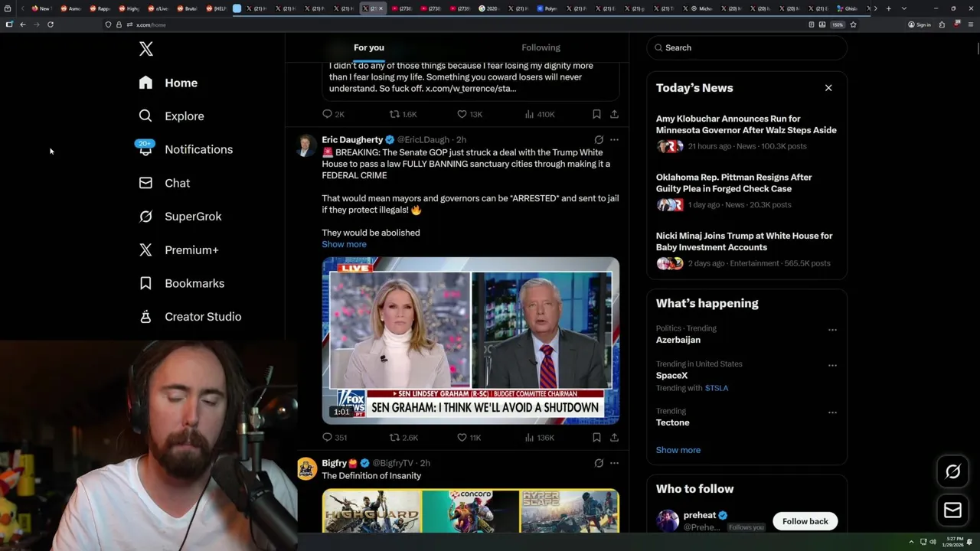The height and width of the screenshot is (551, 980).
Task: Open Bookmarks in the sidebar
Action: click(x=181, y=283)
